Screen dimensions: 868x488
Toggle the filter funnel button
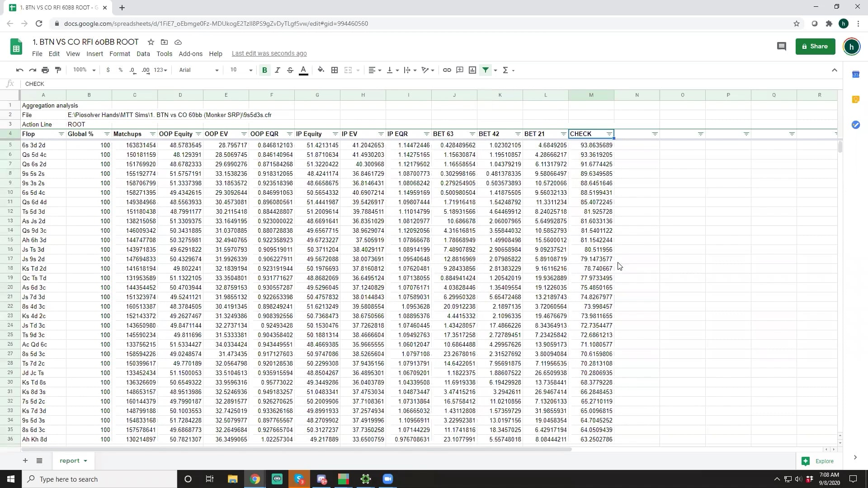click(486, 70)
